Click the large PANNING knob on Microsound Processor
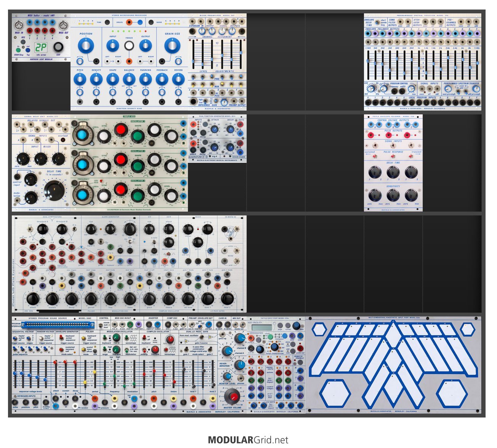497x448 pixels. (146, 79)
